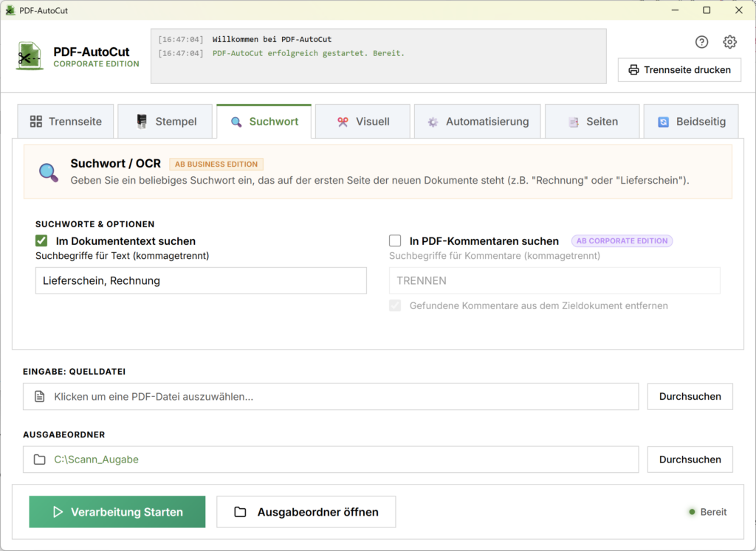Click the SUCHWORTE & OPTIONEN heading

pyautogui.click(x=95, y=224)
